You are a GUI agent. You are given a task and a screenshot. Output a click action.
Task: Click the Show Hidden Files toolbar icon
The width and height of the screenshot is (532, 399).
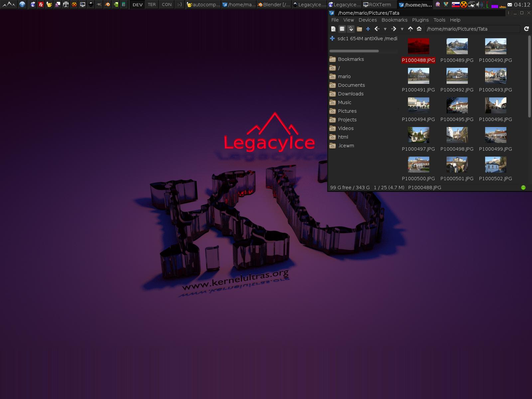pyautogui.click(x=333, y=29)
